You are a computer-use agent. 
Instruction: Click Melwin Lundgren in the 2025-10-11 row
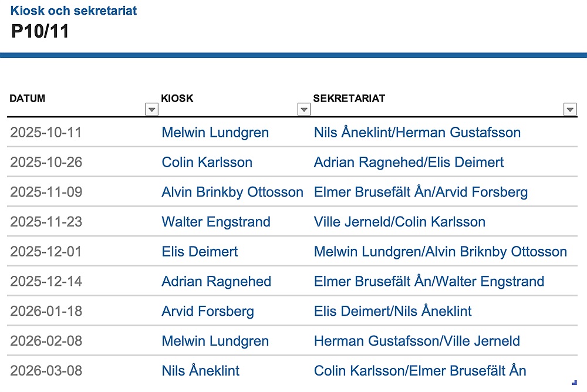215,133
